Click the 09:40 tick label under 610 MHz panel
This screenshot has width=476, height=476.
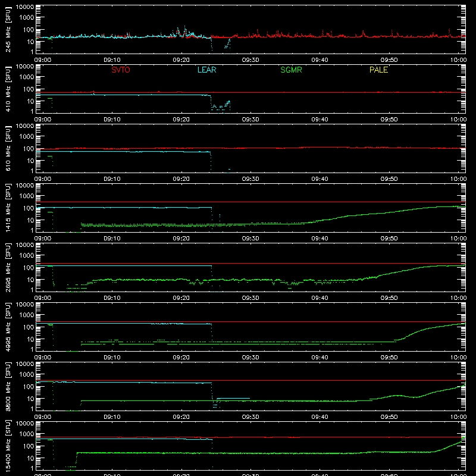320,179
